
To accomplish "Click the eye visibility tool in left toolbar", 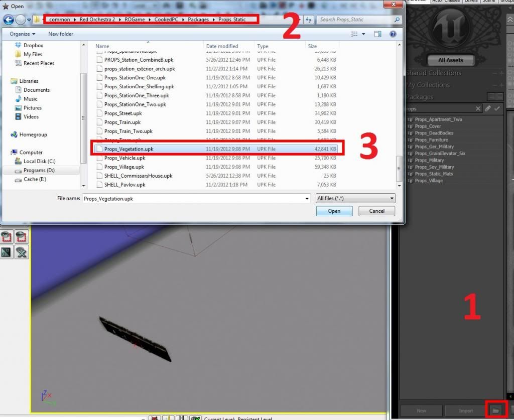I will [x=7, y=236].
